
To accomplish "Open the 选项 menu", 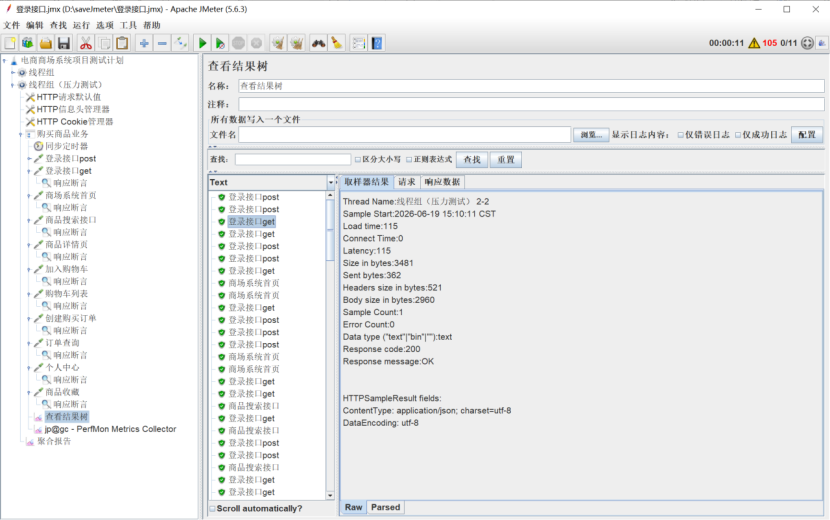I will 104,25.
